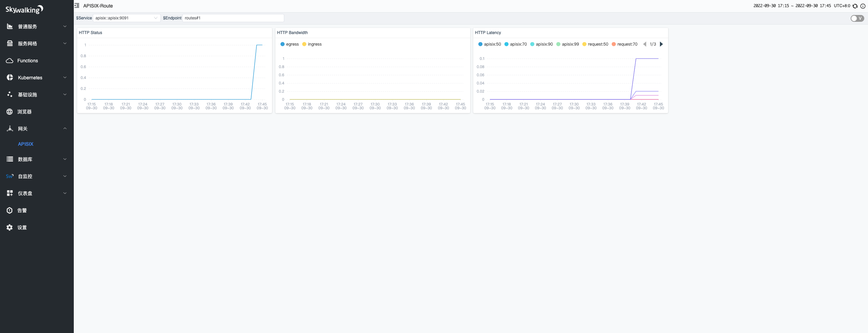868x333 pixels.
Task: Click the refresh icon in the top bar
Action: pyautogui.click(x=854, y=5)
